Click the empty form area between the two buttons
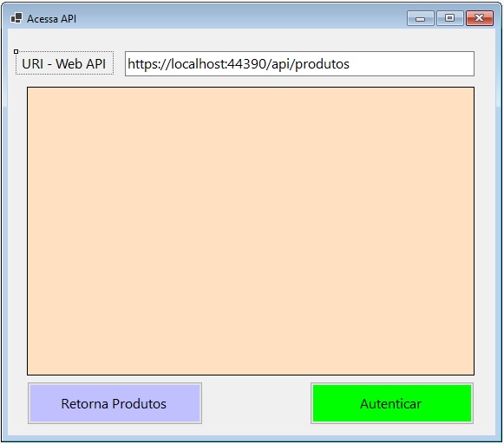Image resolution: width=504 pixels, height=444 pixels. click(256, 403)
